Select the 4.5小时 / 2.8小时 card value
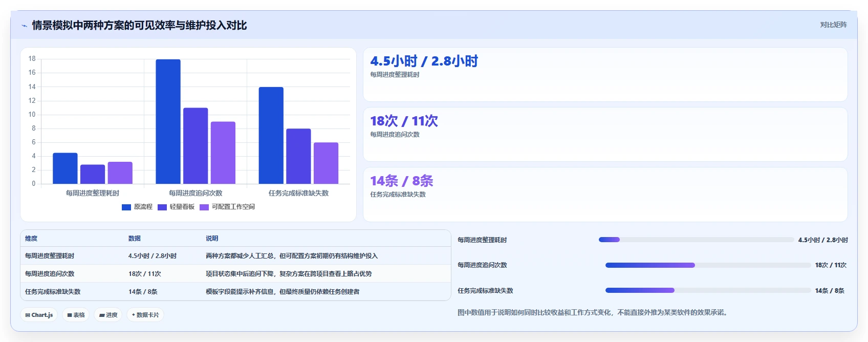The height and width of the screenshot is (342, 868). pos(424,61)
